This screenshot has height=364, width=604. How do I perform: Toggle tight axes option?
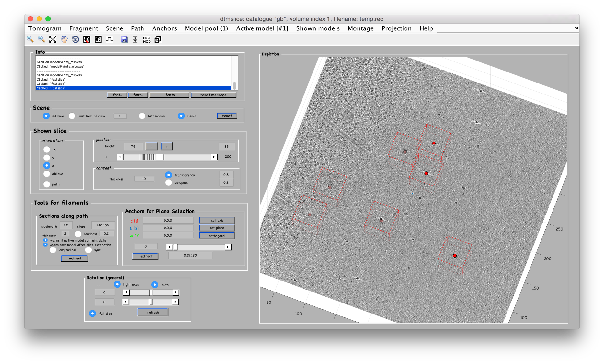[x=117, y=284]
